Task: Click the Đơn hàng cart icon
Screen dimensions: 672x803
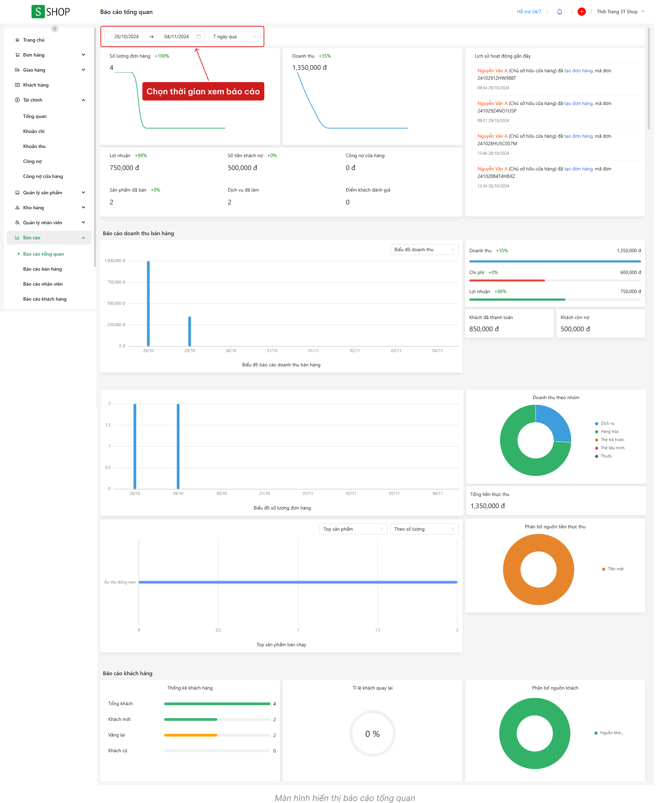Action: click(x=17, y=55)
